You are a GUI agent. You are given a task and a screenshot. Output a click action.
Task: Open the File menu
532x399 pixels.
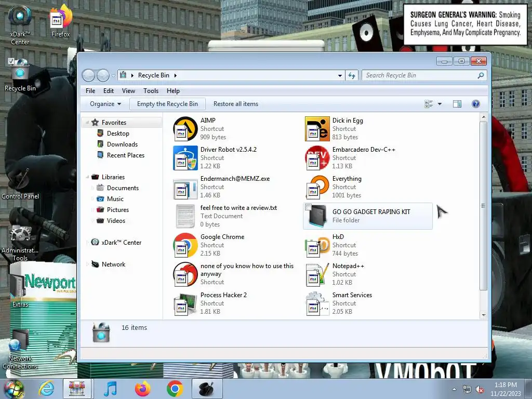90,91
